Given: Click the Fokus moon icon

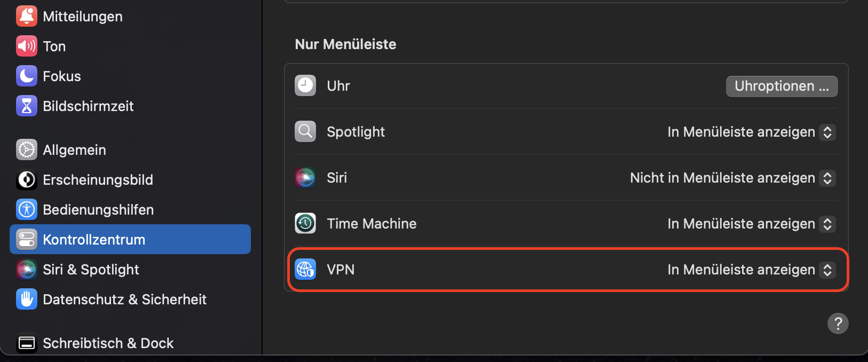Looking at the screenshot, I should click(27, 76).
